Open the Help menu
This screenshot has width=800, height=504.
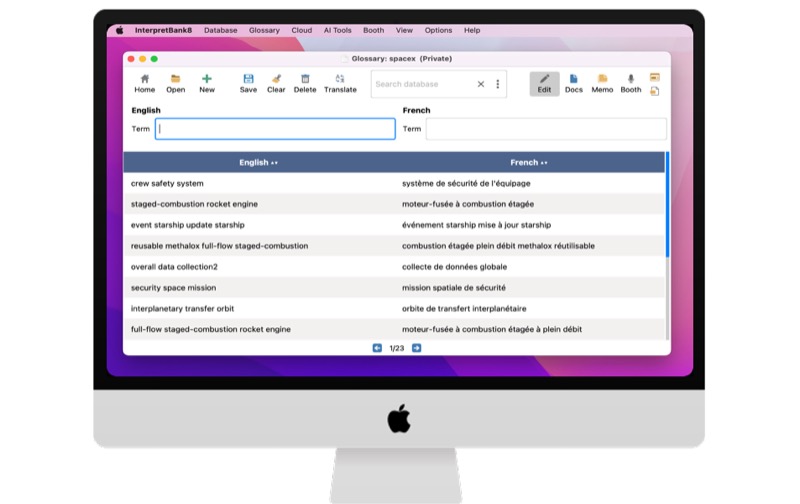pyautogui.click(x=472, y=30)
